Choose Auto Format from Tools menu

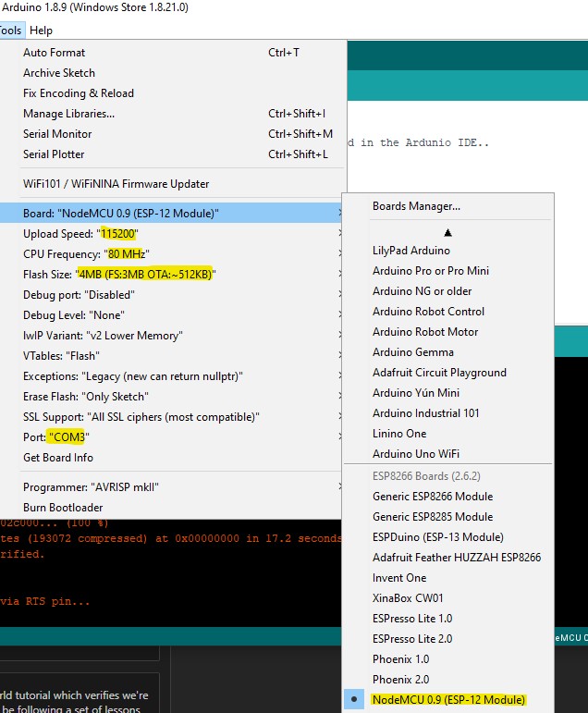coord(172,53)
